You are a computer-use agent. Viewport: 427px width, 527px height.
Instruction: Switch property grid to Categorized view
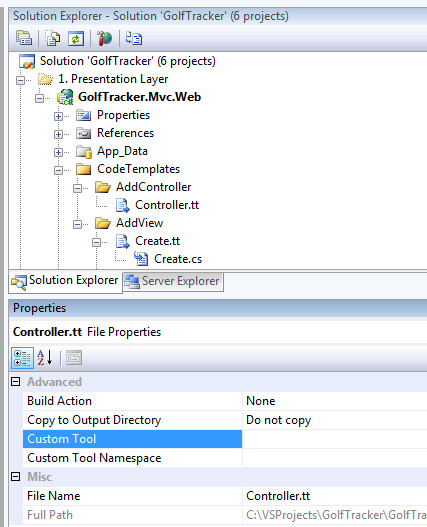tap(22, 358)
